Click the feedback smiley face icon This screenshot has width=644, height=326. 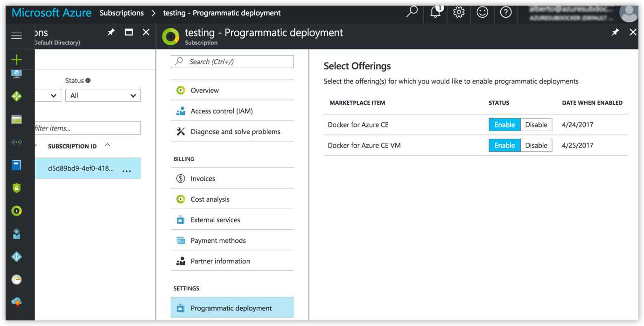(x=482, y=12)
